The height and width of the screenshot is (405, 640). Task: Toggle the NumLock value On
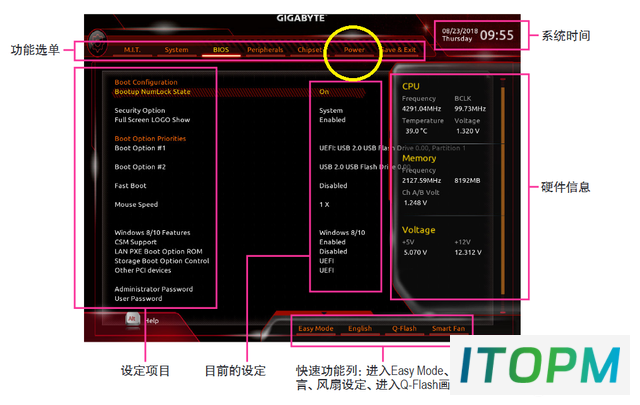click(324, 92)
